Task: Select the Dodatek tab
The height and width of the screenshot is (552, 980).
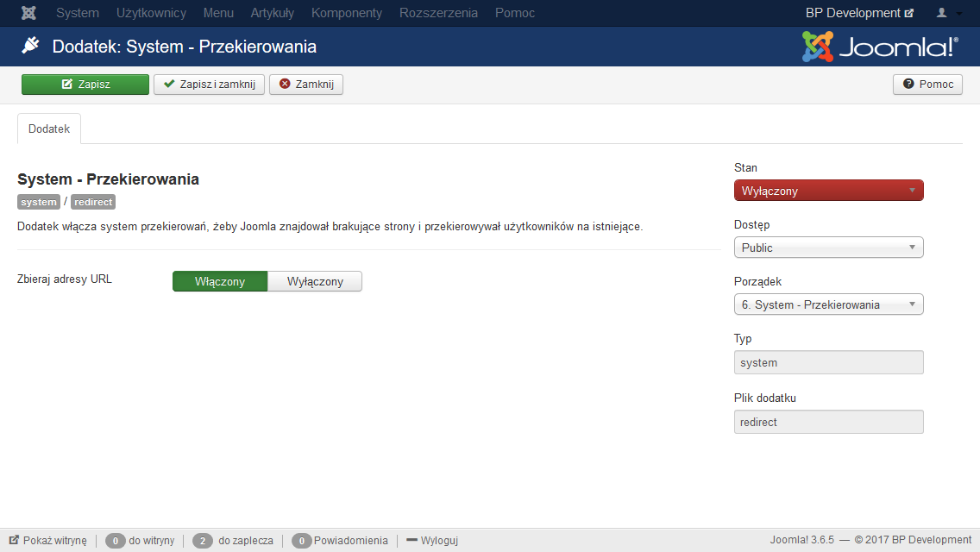Action: click(x=49, y=129)
